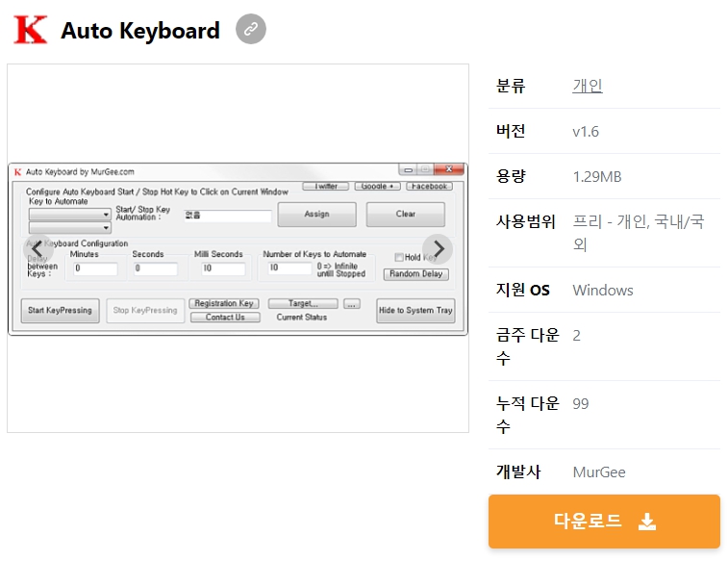This screenshot has width=728, height=561.
Task: Click the Current Status label
Action: [x=302, y=318]
